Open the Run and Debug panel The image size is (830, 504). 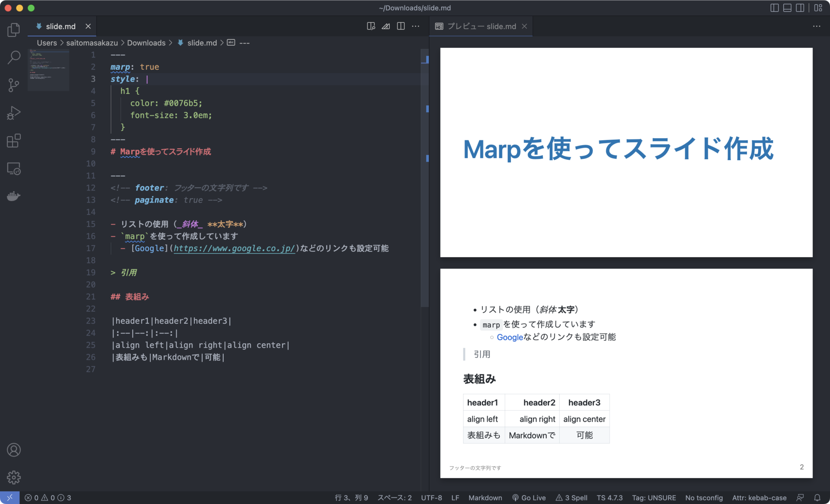pos(13,113)
